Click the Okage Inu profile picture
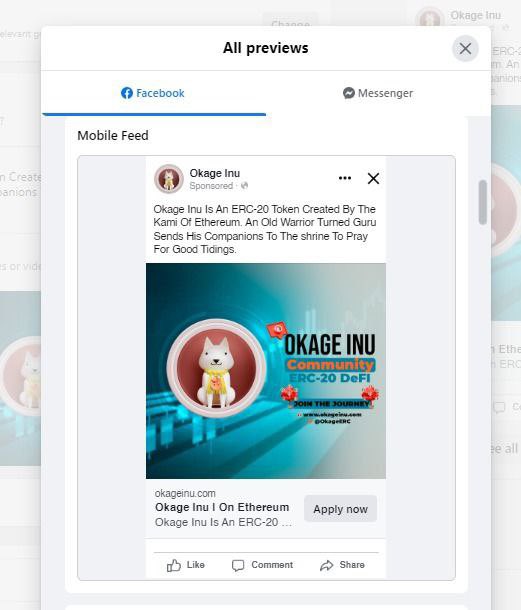The width and height of the screenshot is (521, 610). [x=169, y=179]
